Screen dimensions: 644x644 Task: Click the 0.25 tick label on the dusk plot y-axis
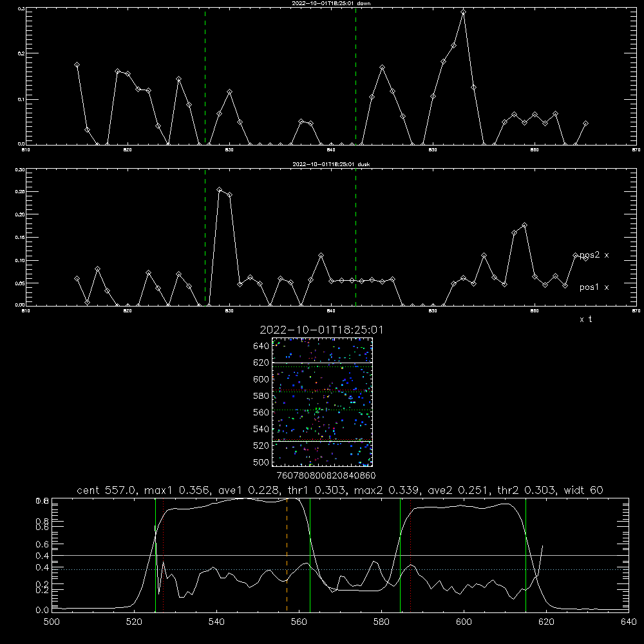tap(20, 191)
